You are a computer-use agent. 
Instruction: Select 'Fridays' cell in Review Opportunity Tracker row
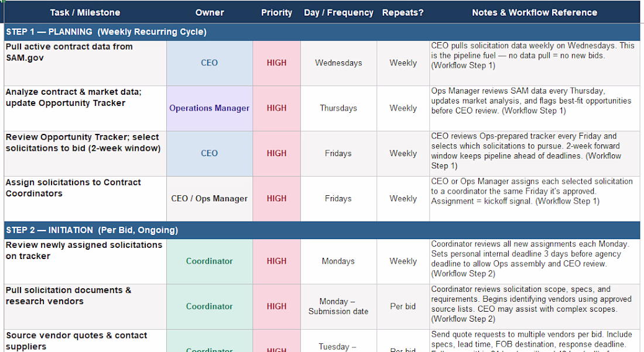[338, 153]
